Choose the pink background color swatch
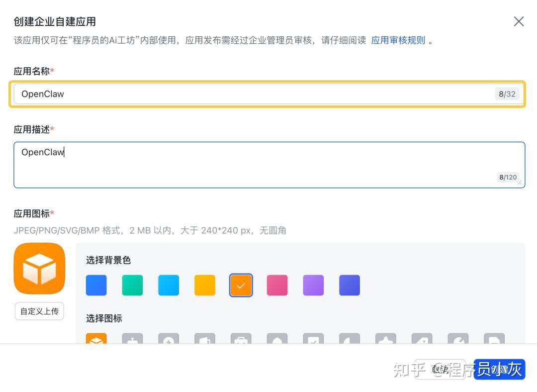The height and width of the screenshot is (392, 537). pos(277,285)
